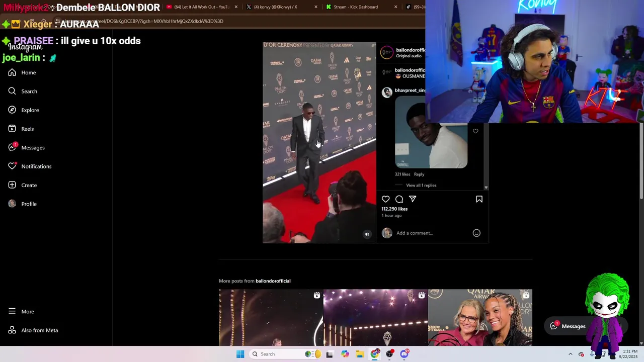Share the post via paper plane icon
The width and height of the screenshot is (644, 362).
tap(413, 199)
